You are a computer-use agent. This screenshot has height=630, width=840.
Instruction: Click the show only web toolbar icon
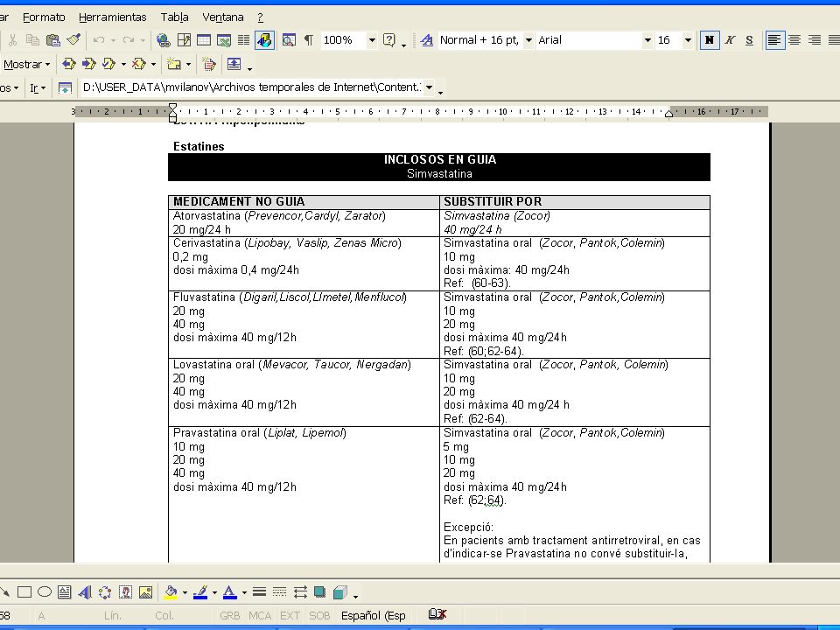click(x=65, y=87)
